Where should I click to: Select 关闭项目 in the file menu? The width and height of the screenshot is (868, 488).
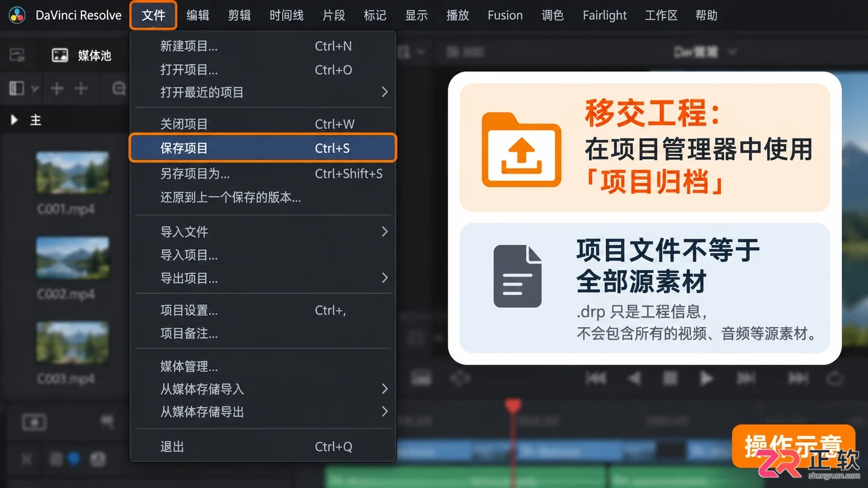(263, 124)
